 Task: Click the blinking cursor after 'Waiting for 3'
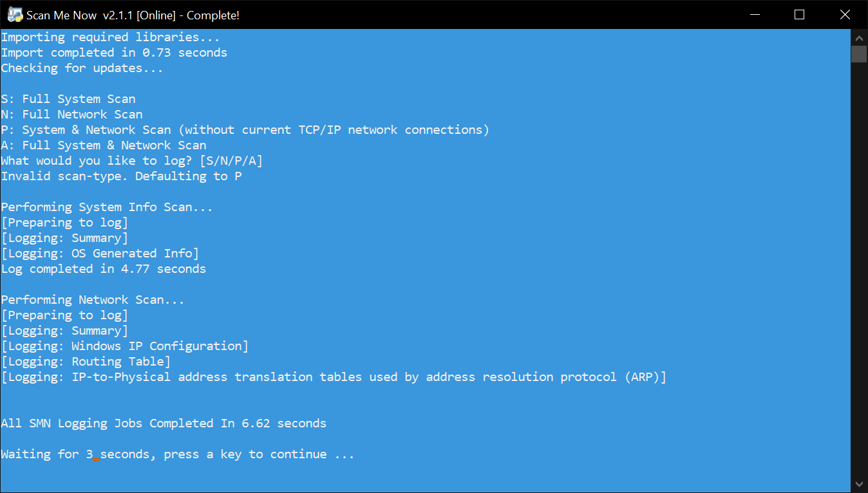pyautogui.click(x=97, y=460)
